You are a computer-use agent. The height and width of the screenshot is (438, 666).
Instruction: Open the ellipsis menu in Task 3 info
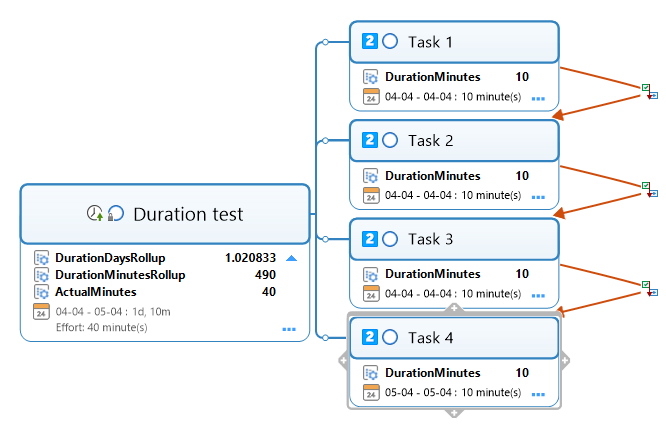pos(538,296)
